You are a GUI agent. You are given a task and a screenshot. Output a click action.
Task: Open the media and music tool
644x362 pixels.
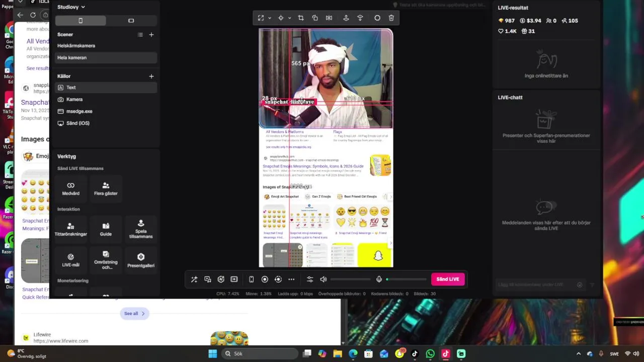[208, 280]
